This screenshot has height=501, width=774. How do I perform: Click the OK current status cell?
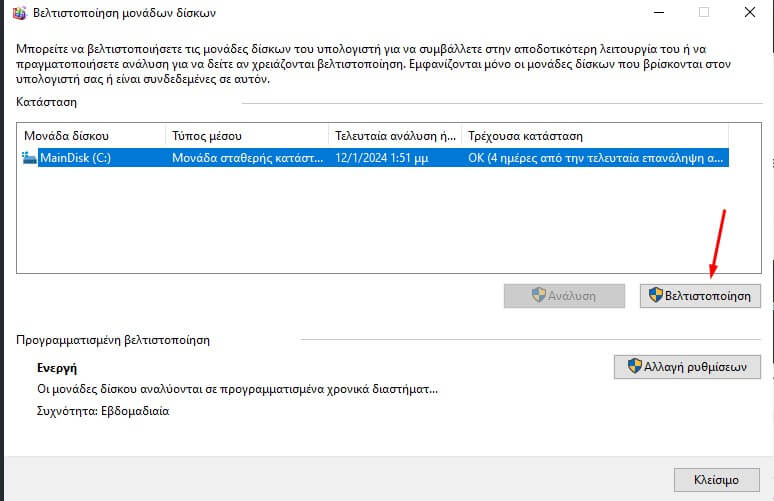[x=594, y=158]
